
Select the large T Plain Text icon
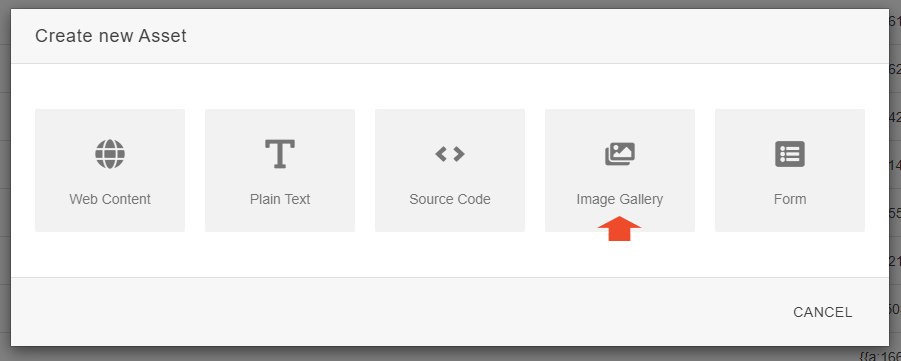click(x=280, y=153)
